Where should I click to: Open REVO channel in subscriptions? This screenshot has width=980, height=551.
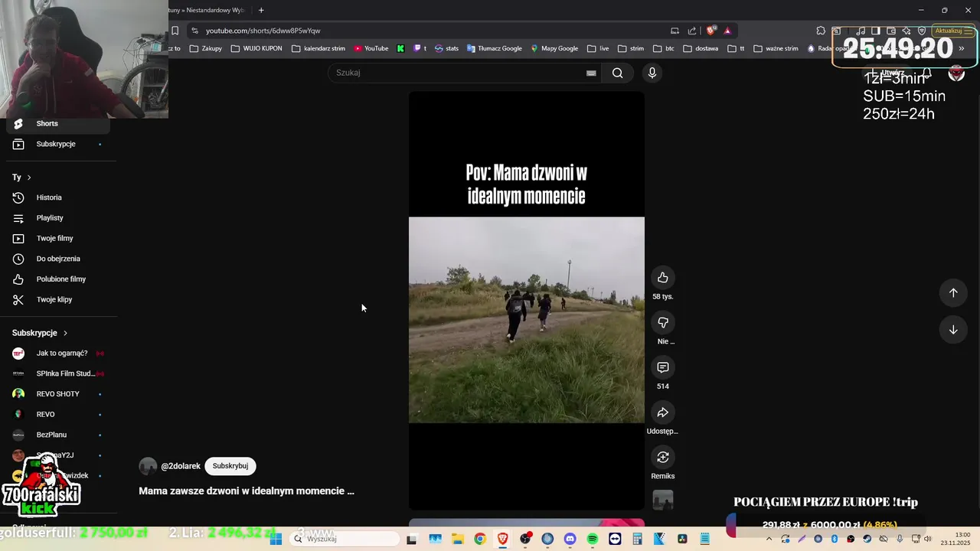click(58, 414)
